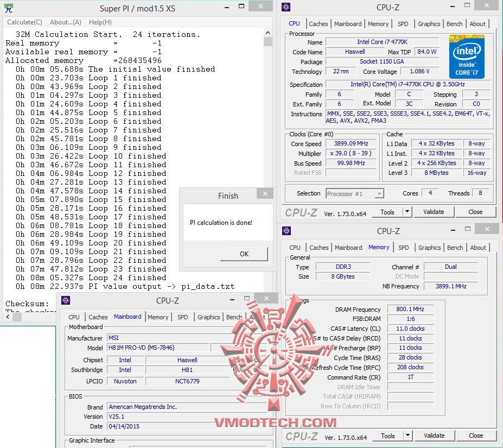Image resolution: width=503 pixels, height=448 pixels.
Task: Open the Graphics tab on the Mainboard window
Action: click(x=208, y=317)
